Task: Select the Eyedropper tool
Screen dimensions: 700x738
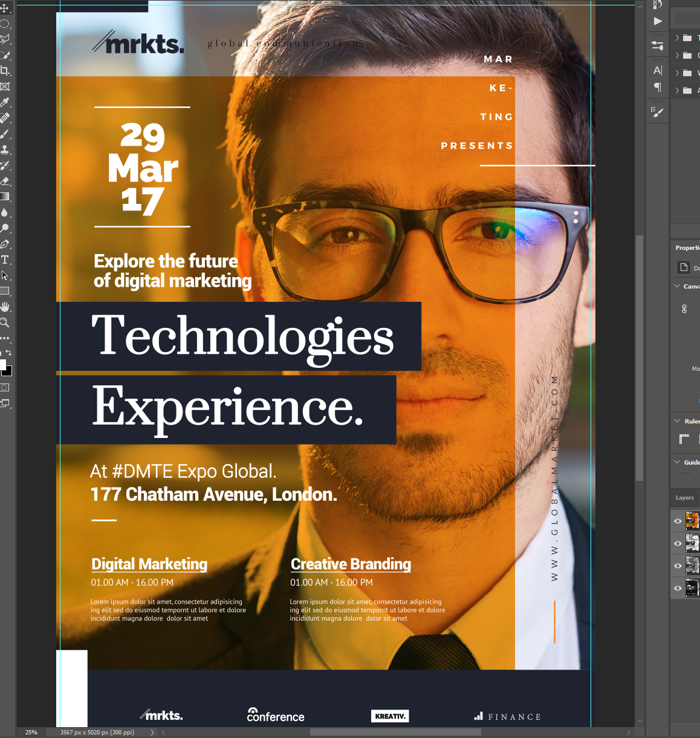Action: tap(5, 102)
